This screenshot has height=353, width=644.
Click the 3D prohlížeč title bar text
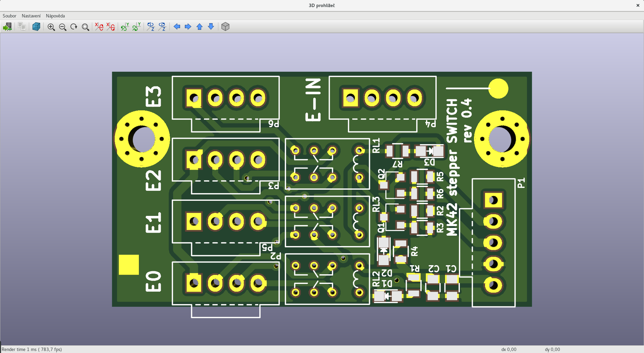(322, 5)
